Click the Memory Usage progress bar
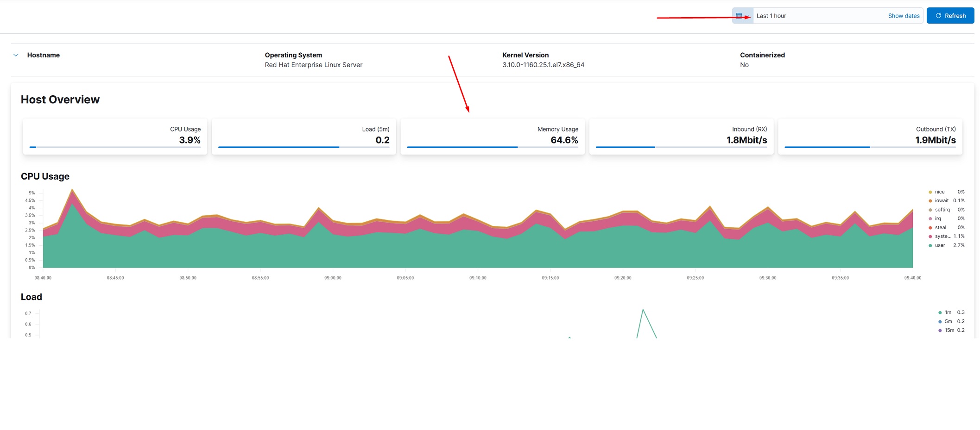980x430 pixels. click(x=493, y=147)
